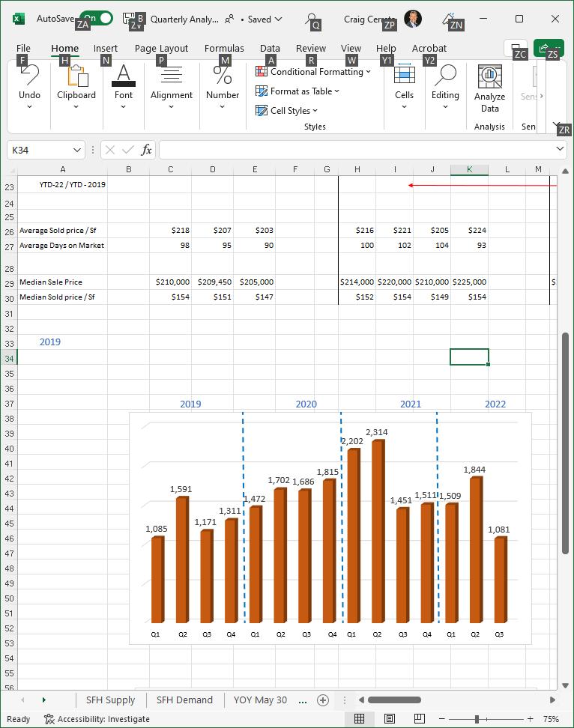Click Accessibility: Investigate status
Screen dimensions: 574x728
tap(97, 719)
